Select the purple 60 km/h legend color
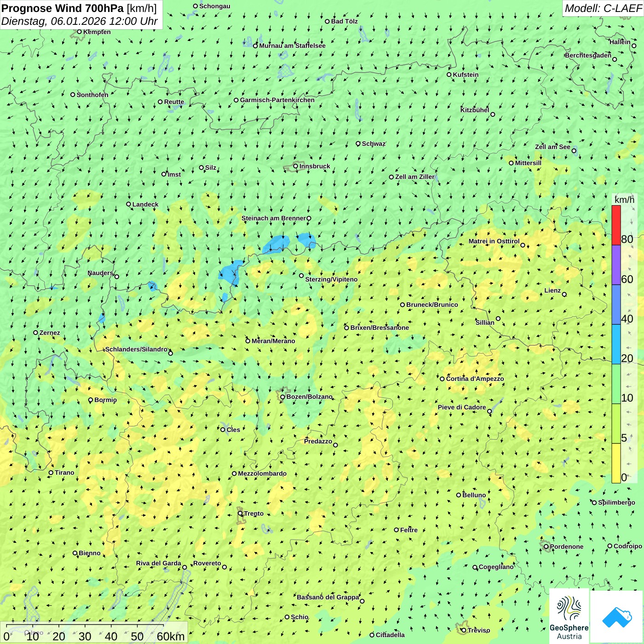The height and width of the screenshot is (644, 644). click(616, 265)
